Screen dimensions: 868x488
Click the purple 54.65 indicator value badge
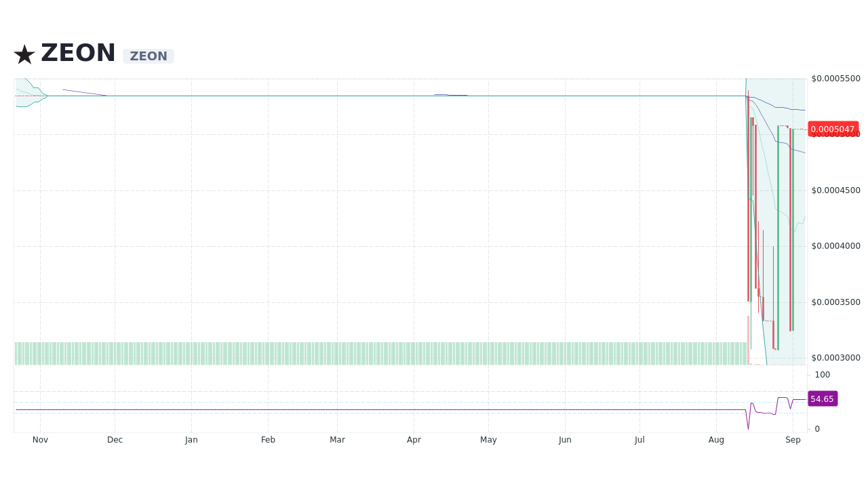[x=822, y=399]
